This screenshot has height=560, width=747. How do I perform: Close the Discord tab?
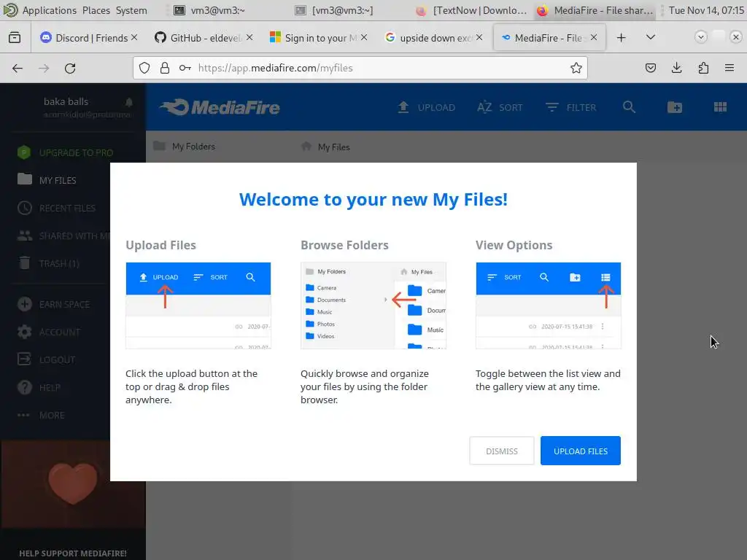134,37
